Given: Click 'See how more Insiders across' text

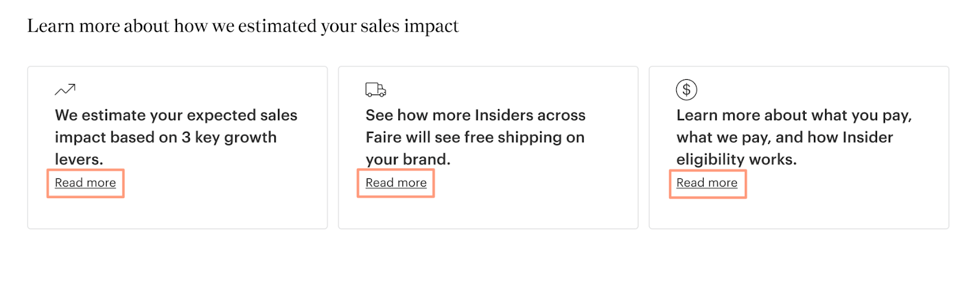Looking at the screenshot, I should (475, 115).
